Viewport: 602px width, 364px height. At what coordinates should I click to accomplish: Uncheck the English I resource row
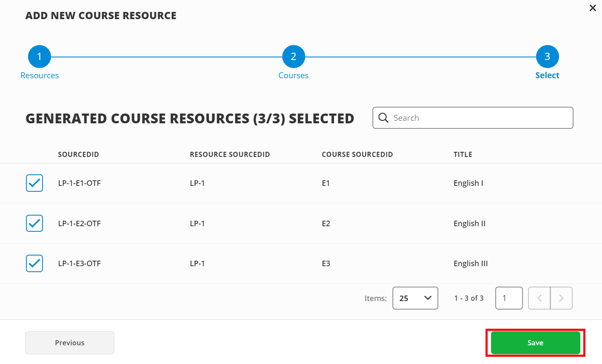click(34, 183)
